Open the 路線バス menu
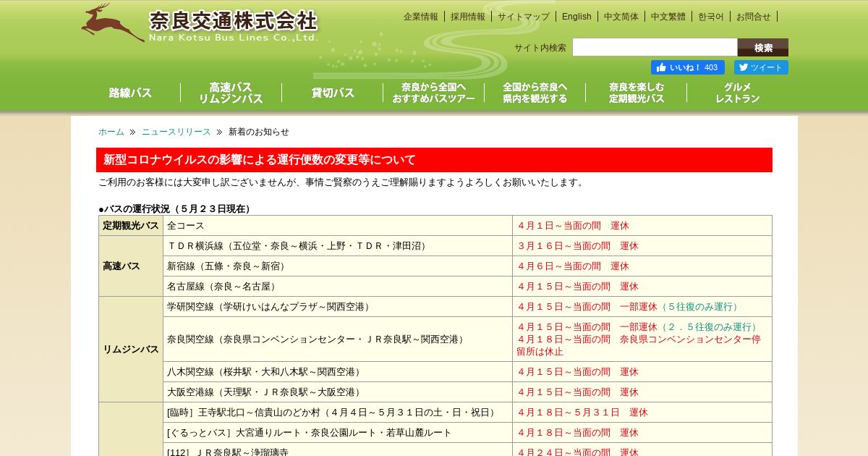Screen dimensions: 868x456 click(x=130, y=93)
